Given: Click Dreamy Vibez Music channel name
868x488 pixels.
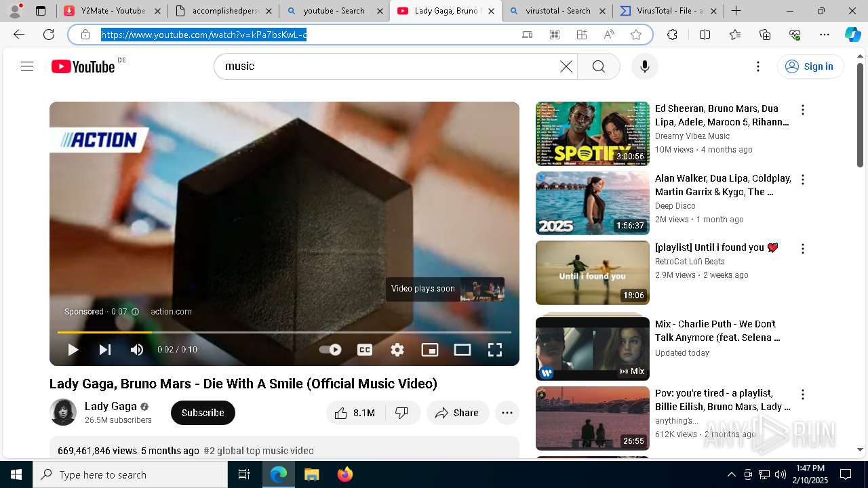Looking at the screenshot, I should [x=692, y=136].
